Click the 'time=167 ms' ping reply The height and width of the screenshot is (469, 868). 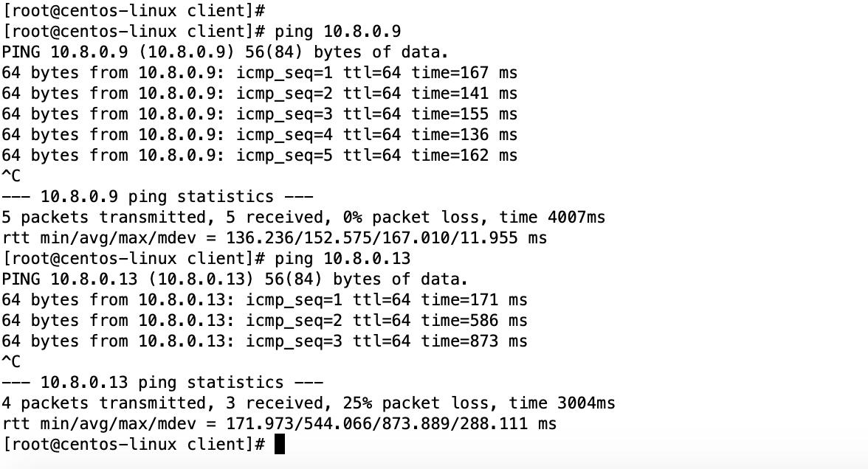tap(464, 73)
